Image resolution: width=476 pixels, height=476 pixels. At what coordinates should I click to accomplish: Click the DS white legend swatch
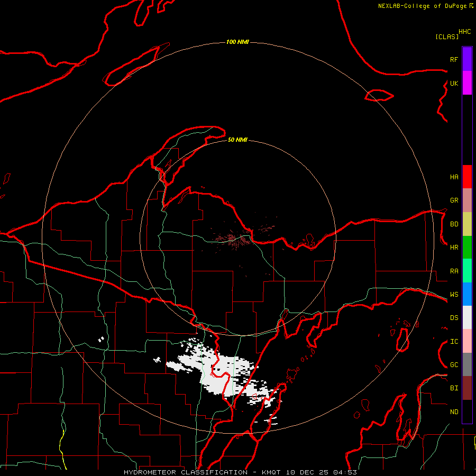pos(467,317)
